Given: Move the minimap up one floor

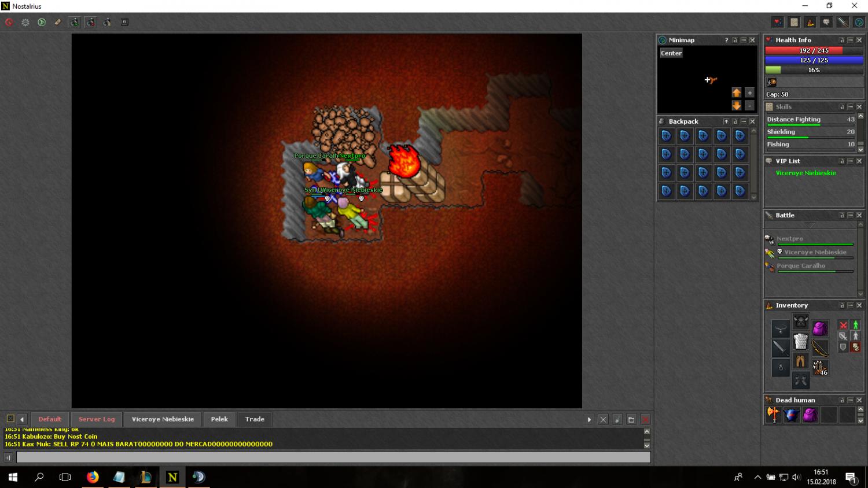Looking at the screenshot, I should click(736, 93).
